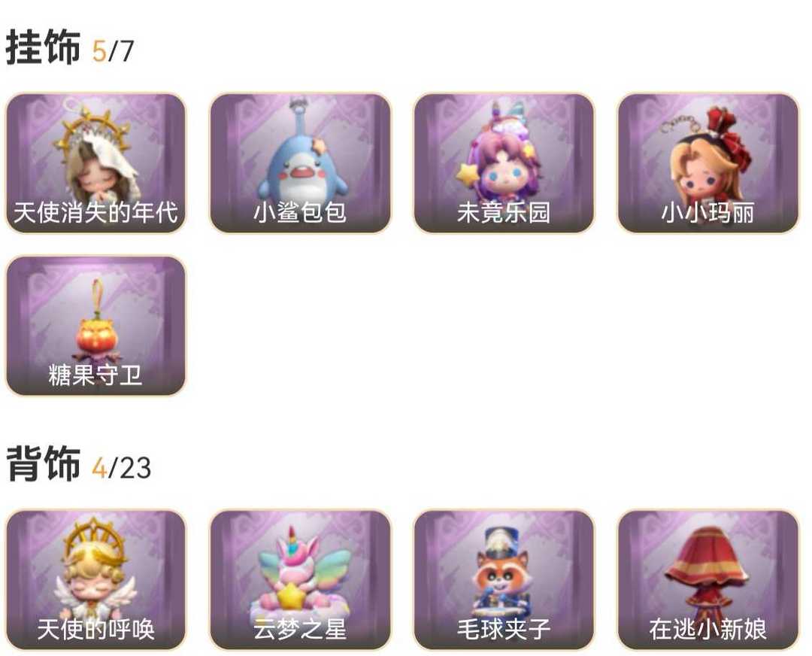
Task: Choose the 毛球夹子 raccoon back accessory
Action: click(503, 580)
